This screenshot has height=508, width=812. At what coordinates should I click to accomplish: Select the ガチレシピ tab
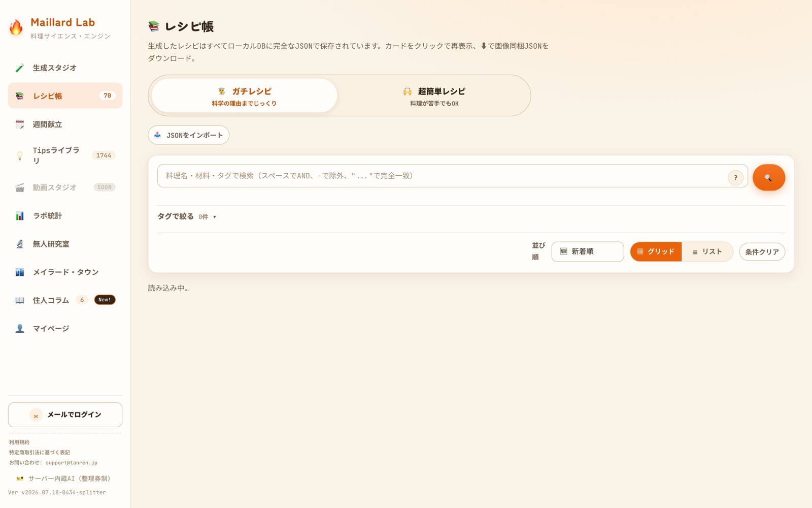(244, 96)
